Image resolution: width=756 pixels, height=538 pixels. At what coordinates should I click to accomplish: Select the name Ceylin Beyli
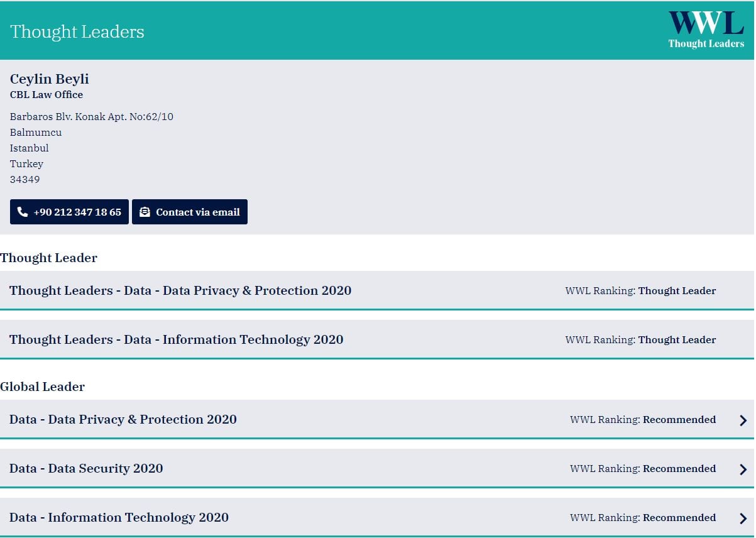click(x=50, y=79)
